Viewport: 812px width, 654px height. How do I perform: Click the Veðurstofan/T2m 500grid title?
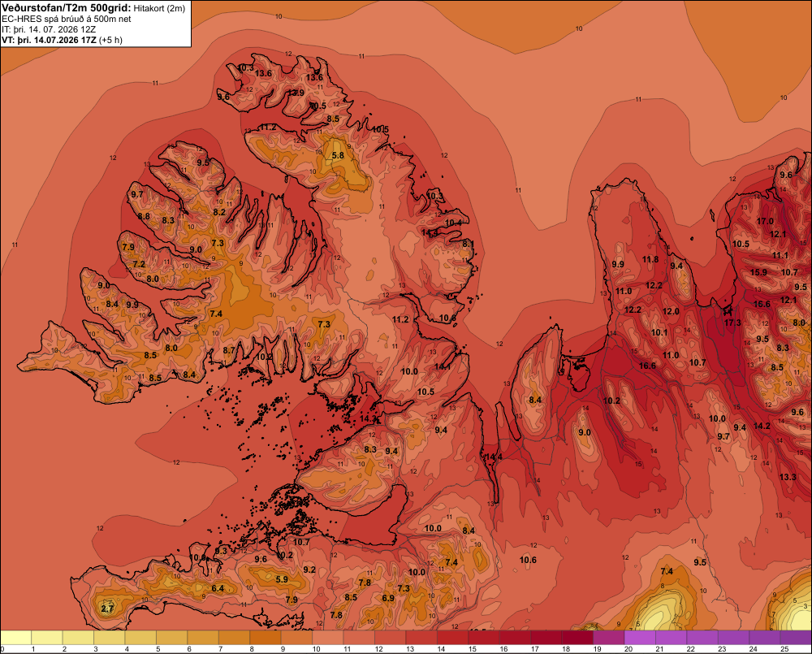(66, 8)
